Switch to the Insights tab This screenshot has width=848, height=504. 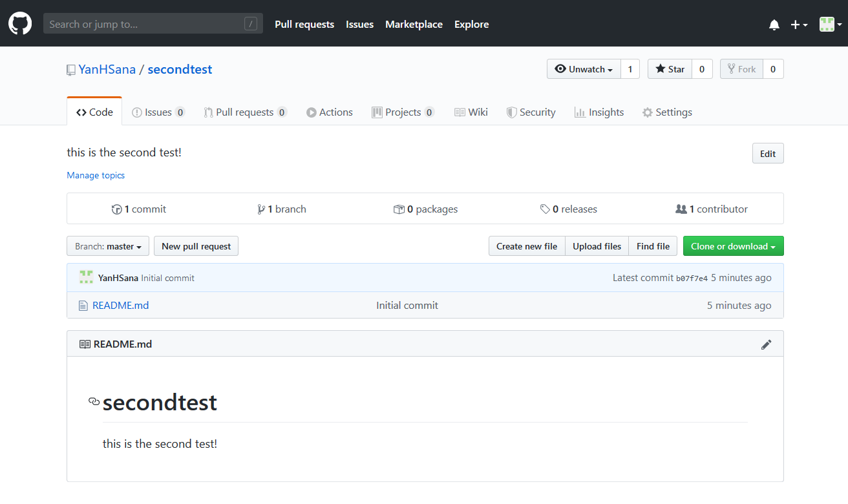coord(599,112)
